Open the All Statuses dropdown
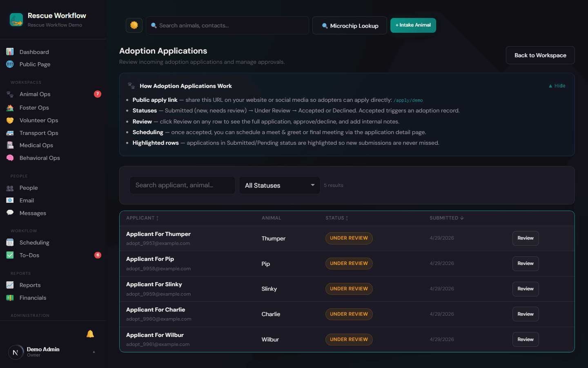Screen dimensions: 588x368 (x=280, y=185)
